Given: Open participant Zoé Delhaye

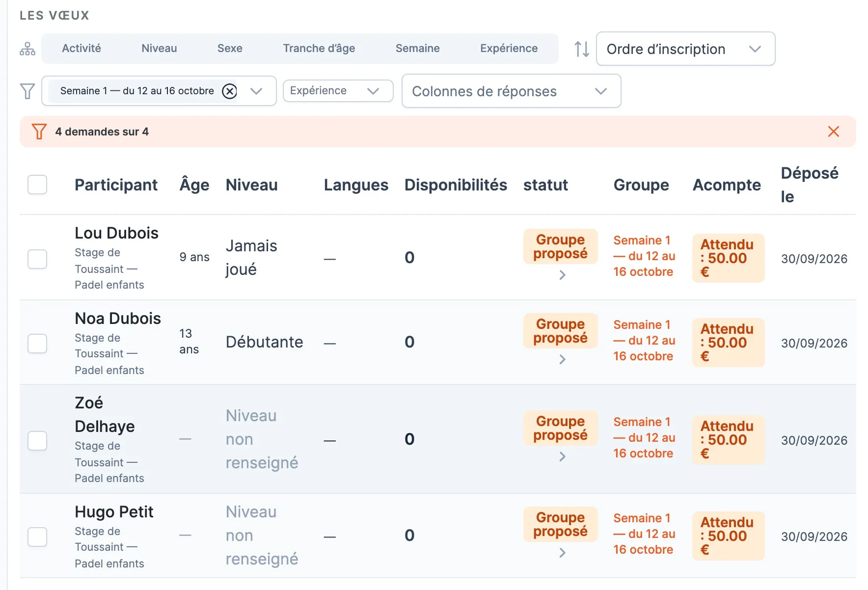Looking at the screenshot, I should [x=105, y=414].
